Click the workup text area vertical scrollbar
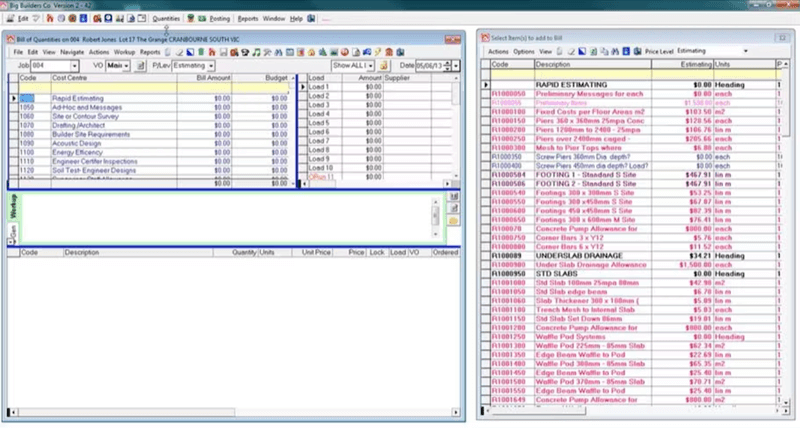This screenshot has width=800, height=428. point(435,218)
